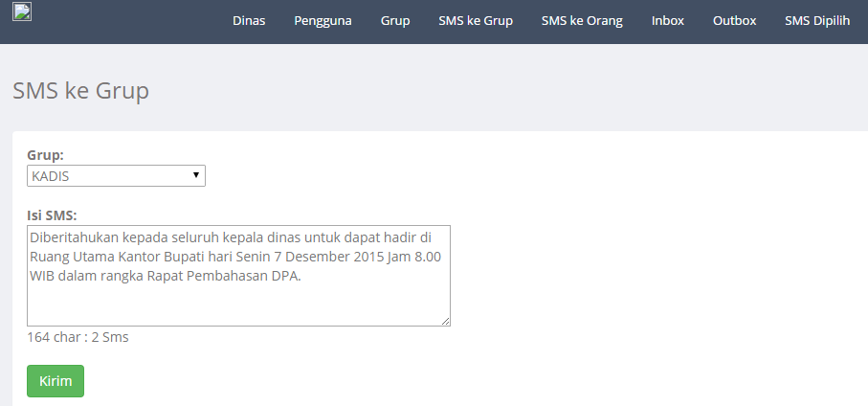
Task: Click empty space inside the Isi SMS textarea
Action: click(x=237, y=304)
